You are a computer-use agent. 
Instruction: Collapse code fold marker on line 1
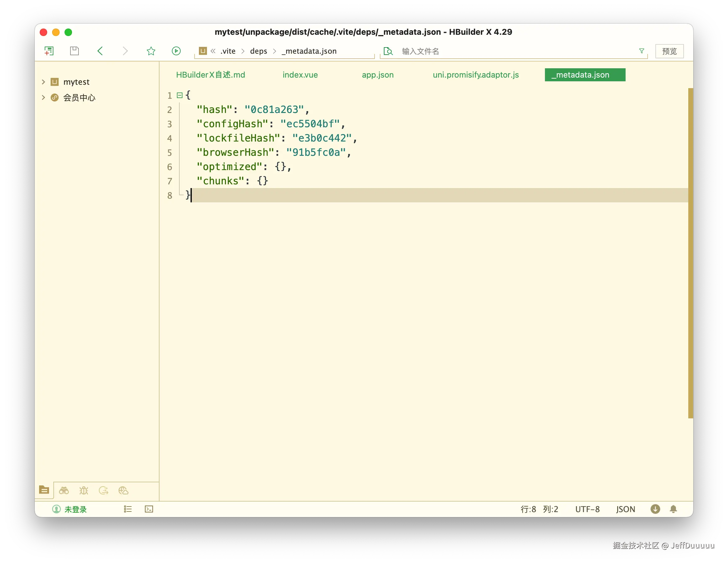tap(180, 95)
